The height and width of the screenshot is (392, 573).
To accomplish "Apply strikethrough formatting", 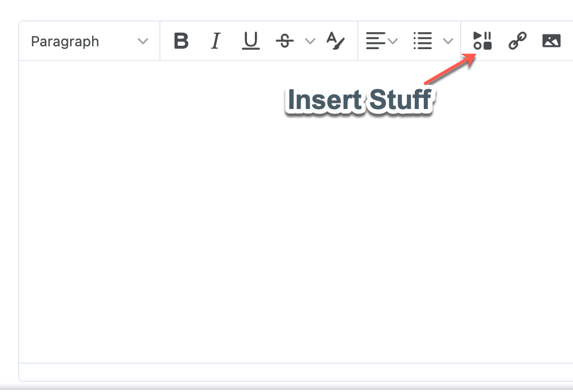I will point(285,41).
